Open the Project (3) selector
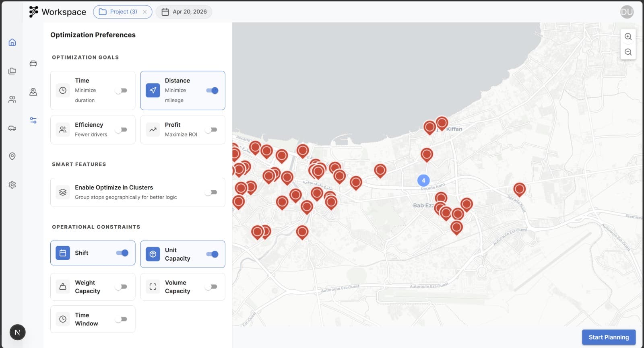 click(x=122, y=12)
